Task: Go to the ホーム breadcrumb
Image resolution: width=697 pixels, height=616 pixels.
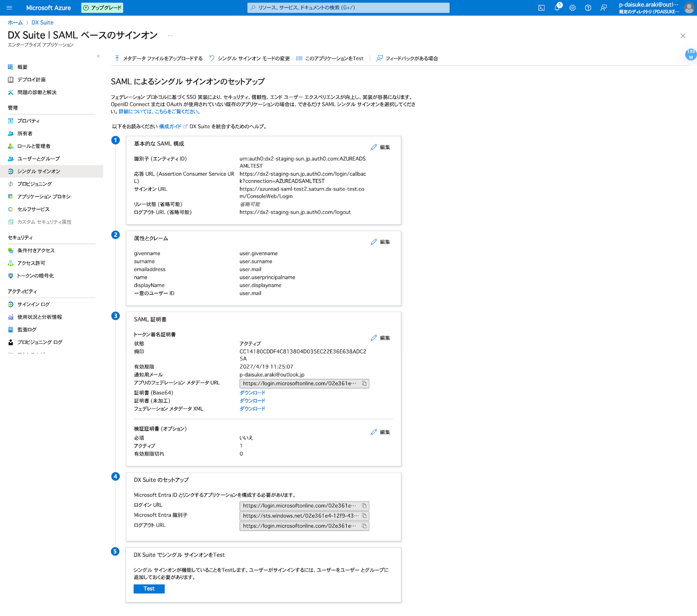Action: point(15,23)
